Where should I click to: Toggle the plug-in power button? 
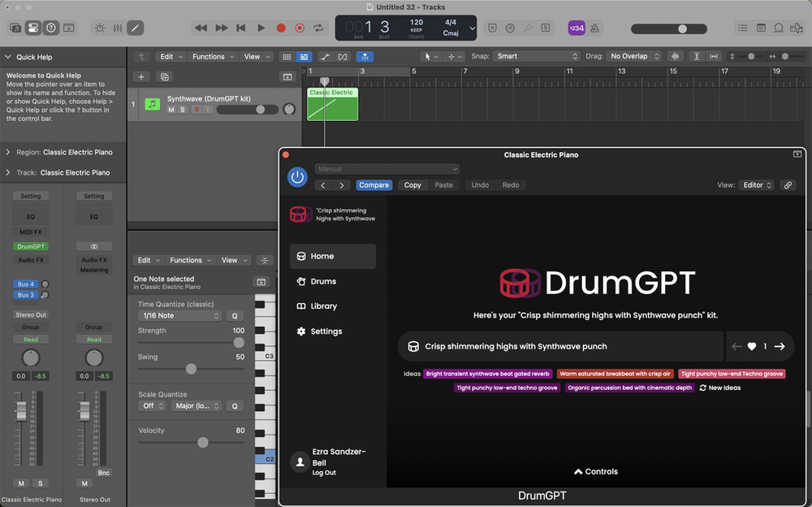point(297,177)
